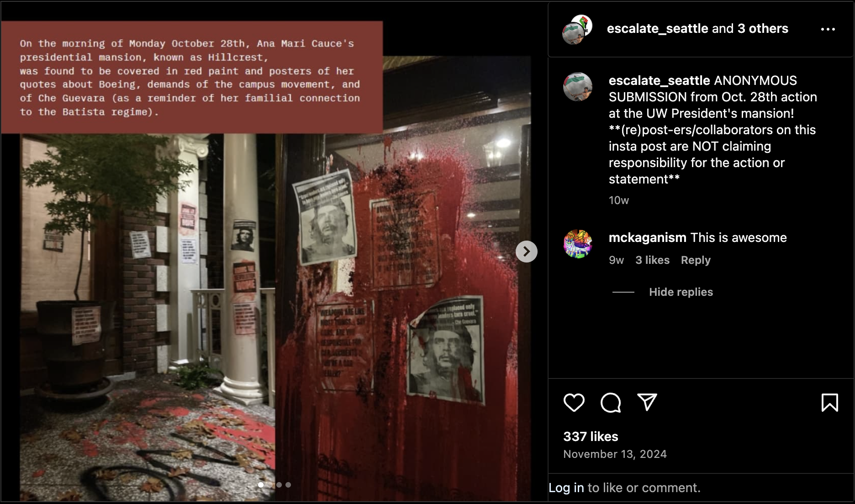
Task: Like the post with the heart icon
Action: pyautogui.click(x=574, y=402)
